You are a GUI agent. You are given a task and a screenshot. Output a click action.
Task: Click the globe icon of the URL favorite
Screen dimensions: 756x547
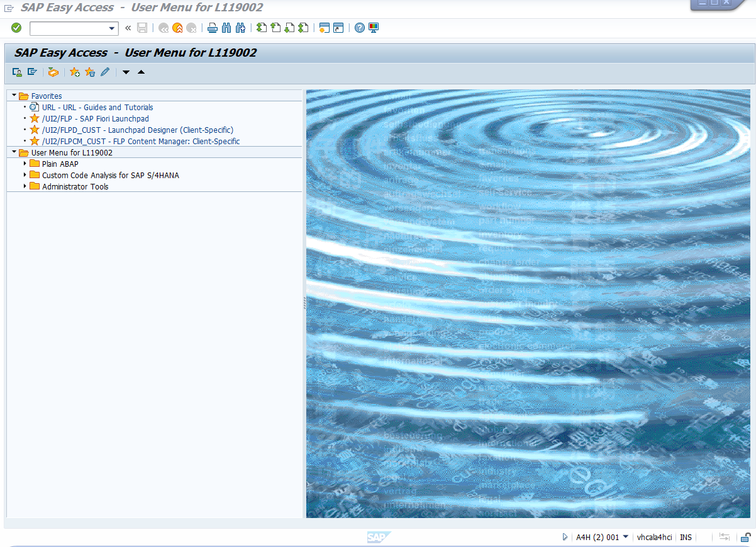click(34, 107)
